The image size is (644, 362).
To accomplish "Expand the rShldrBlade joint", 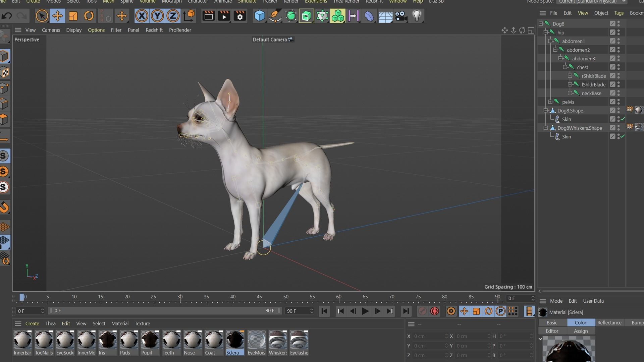I will (x=570, y=76).
